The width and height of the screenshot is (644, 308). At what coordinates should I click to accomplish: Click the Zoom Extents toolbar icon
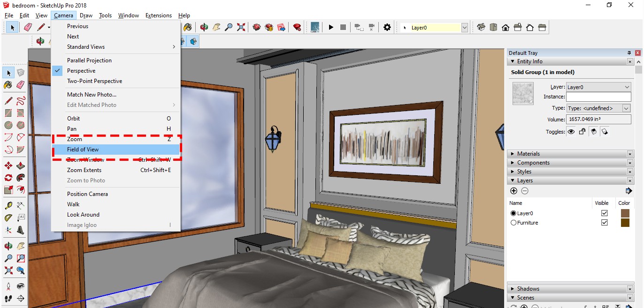[241, 28]
